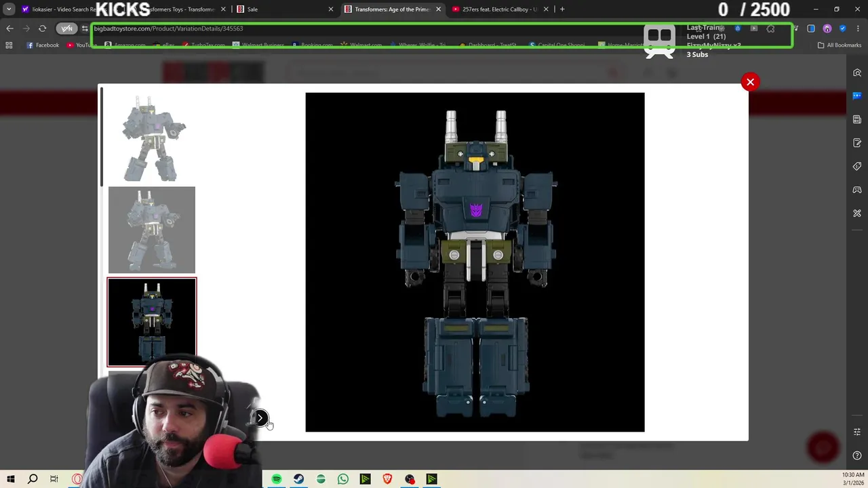Close the 257ers YouTube tab

(x=546, y=9)
